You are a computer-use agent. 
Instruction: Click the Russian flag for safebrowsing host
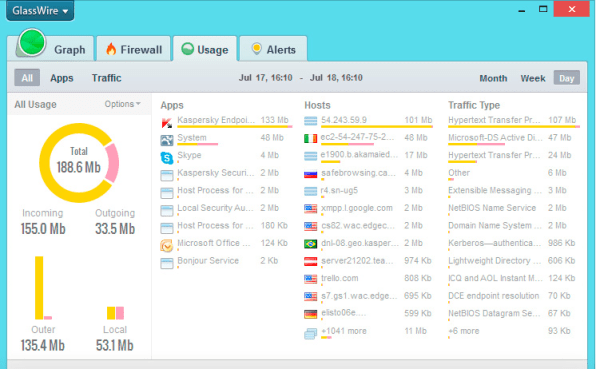tap(311, 174)
